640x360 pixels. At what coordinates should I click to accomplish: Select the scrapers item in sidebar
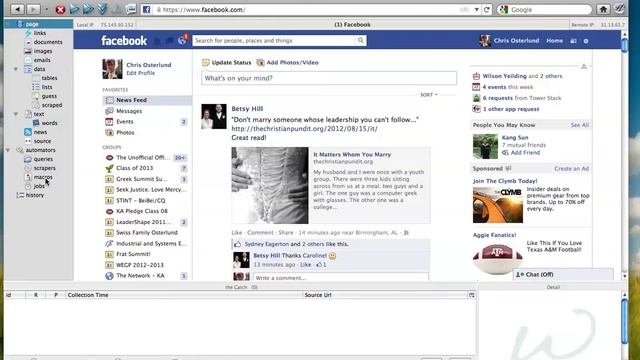tap(44, 168)
